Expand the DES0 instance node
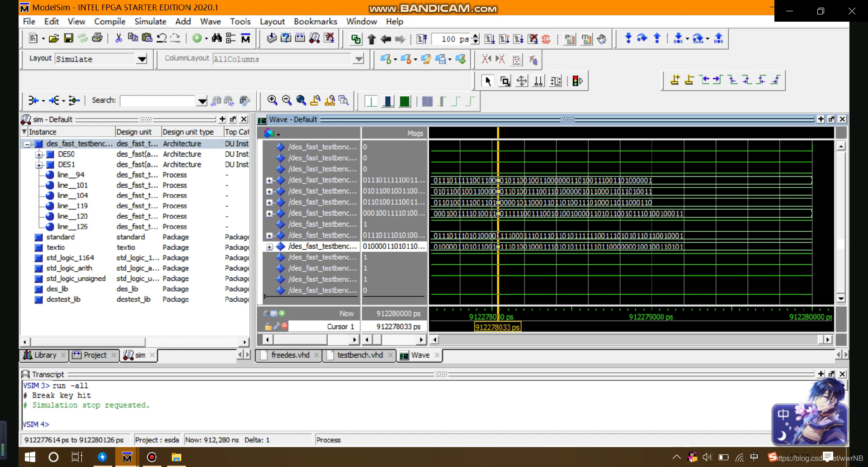 tap(39, 154)
